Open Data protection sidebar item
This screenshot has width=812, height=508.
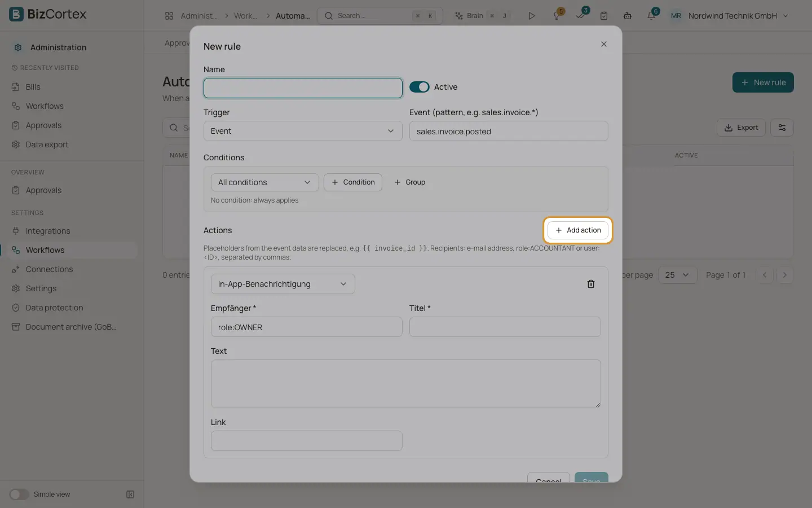click(x=54, y=308)
